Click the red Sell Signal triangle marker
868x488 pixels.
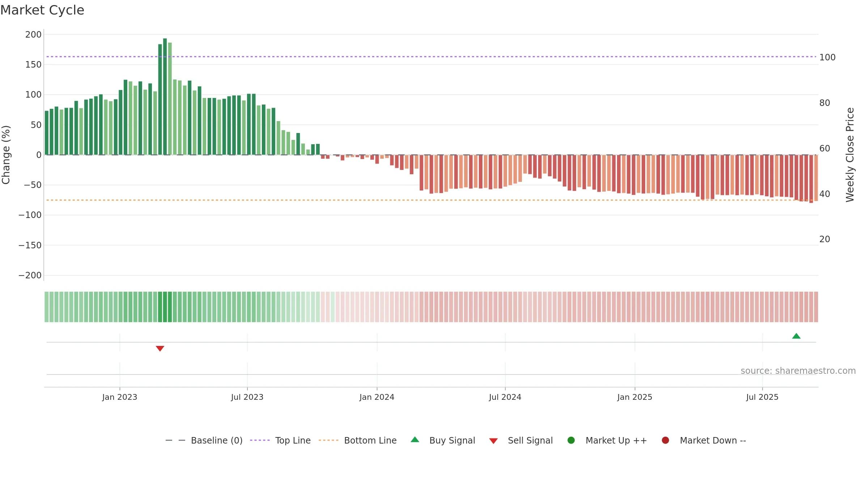pyautogui.click(x=160, y=348)
